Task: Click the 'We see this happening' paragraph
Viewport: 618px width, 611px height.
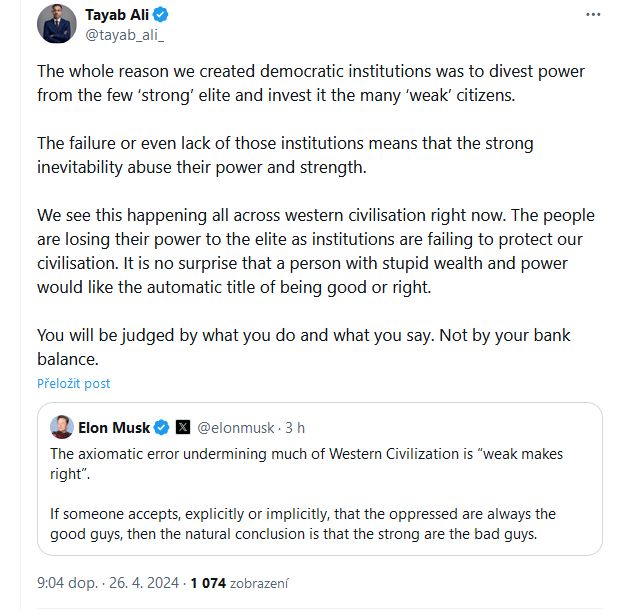Action: coord(316,251)
